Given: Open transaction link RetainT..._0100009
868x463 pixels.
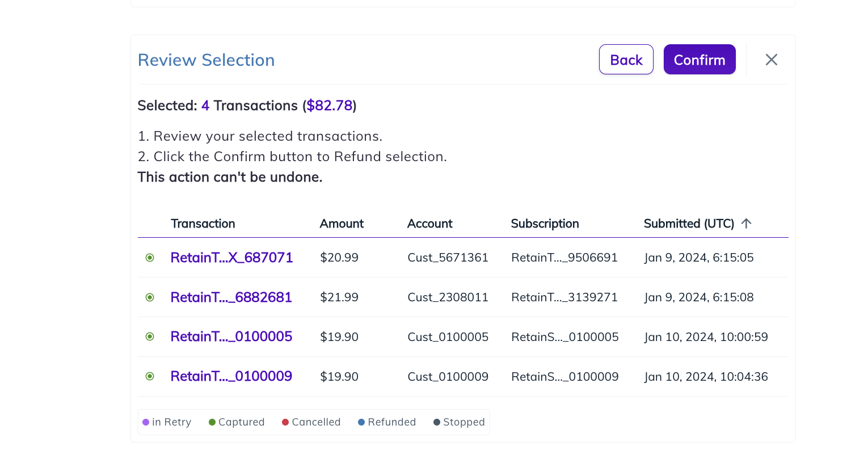Looking at the screenshot, I should 231,376.
